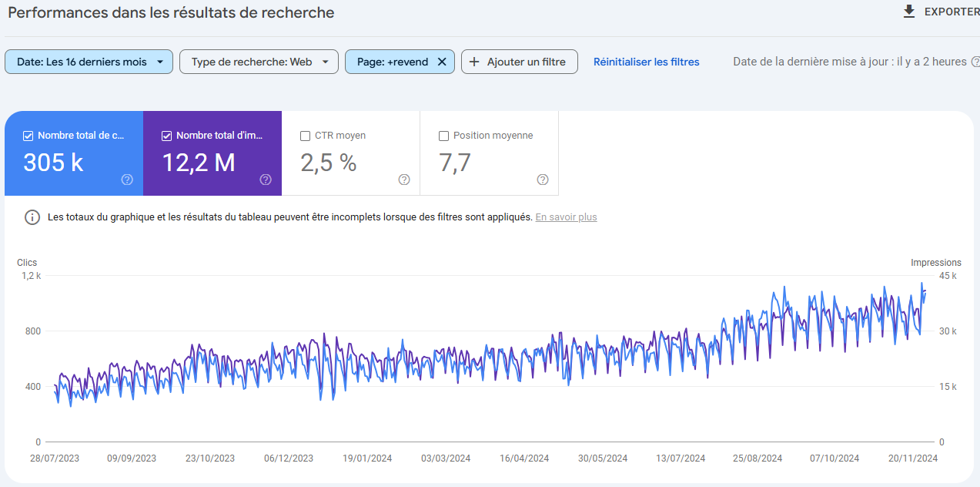Image resolution: width=980 pixels, height=487 pixels.
Task: Uncheck the Nombre total de clics checkbox
Action: 28,136
